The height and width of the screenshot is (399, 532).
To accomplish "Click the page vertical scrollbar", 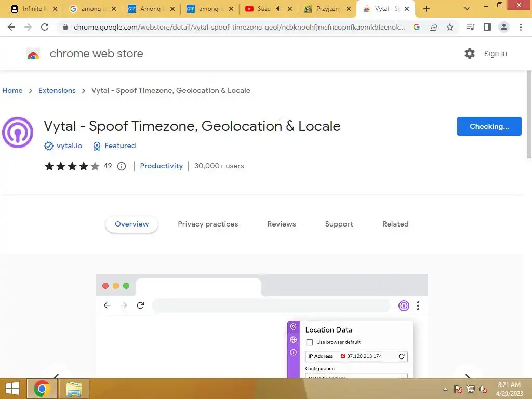I will coord(529,114).
